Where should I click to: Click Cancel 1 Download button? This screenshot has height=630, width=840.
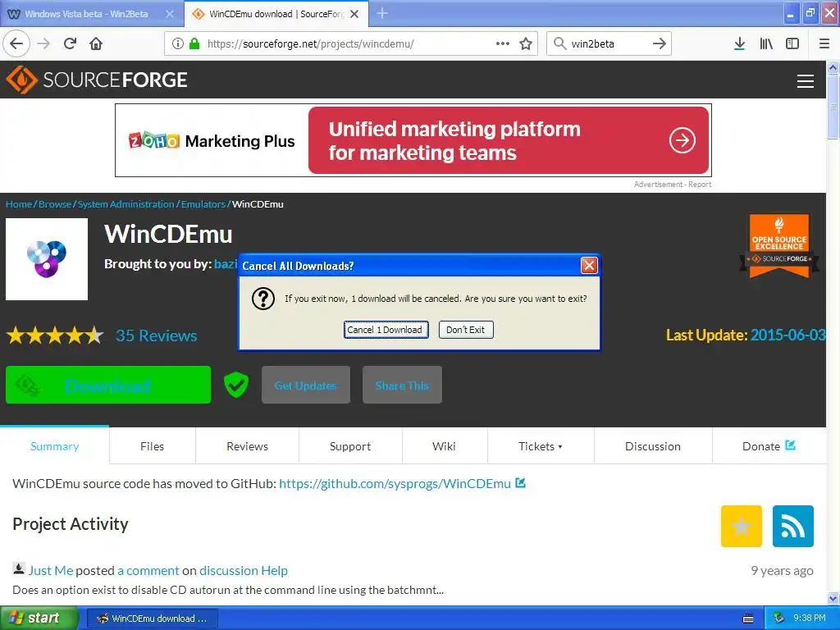(x=386, y=330)
